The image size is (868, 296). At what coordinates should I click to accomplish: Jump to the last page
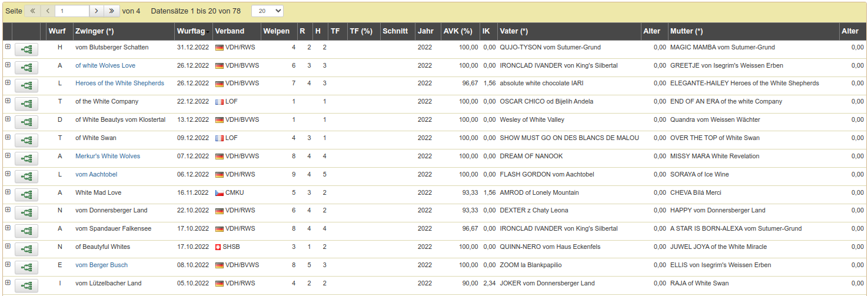(x=112, y=11)
